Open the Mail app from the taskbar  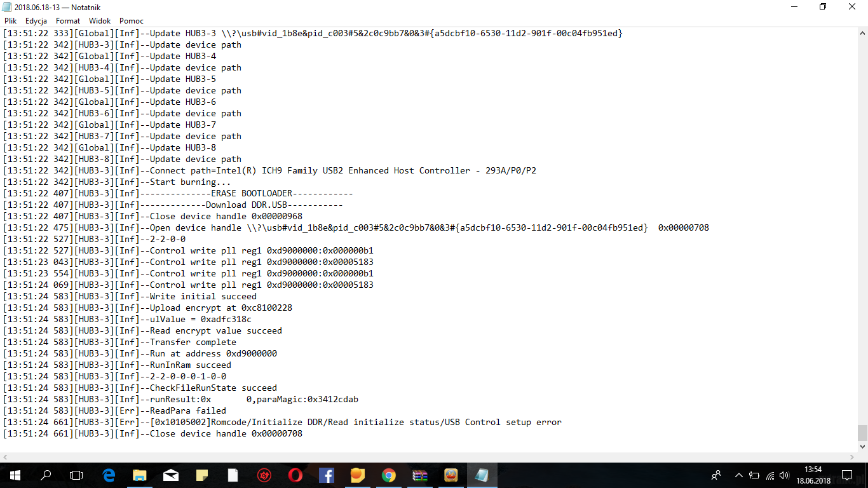point(170,475)
